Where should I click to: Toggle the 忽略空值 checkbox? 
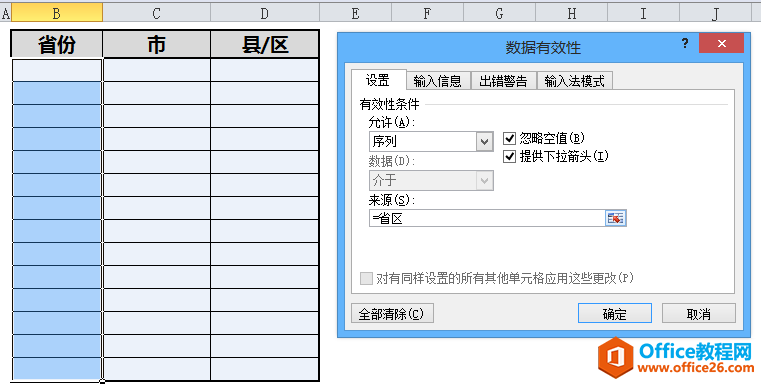[x=509, y=139]
